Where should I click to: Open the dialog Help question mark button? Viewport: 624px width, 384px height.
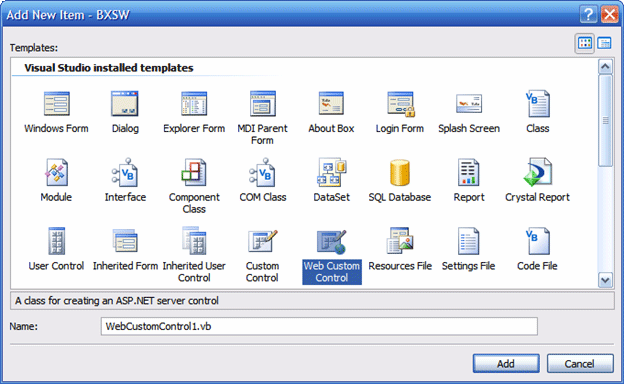click(588, 15)
